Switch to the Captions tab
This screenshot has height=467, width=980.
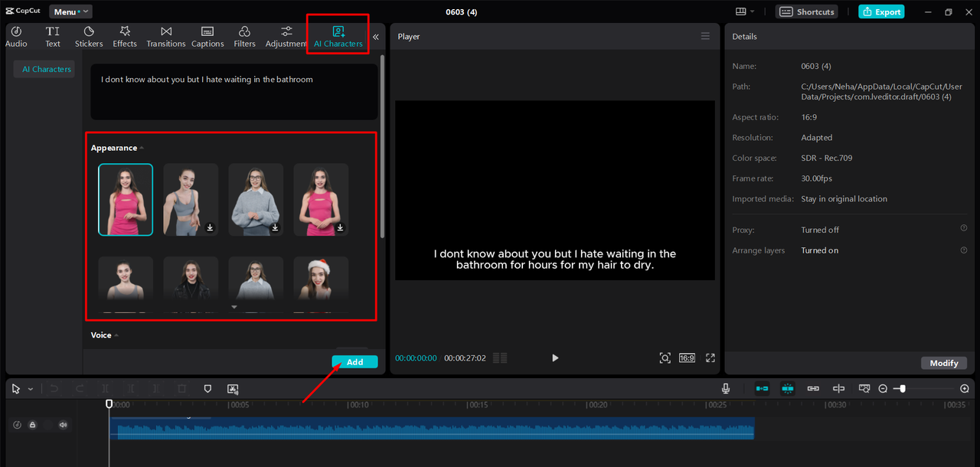coord(207,36)
